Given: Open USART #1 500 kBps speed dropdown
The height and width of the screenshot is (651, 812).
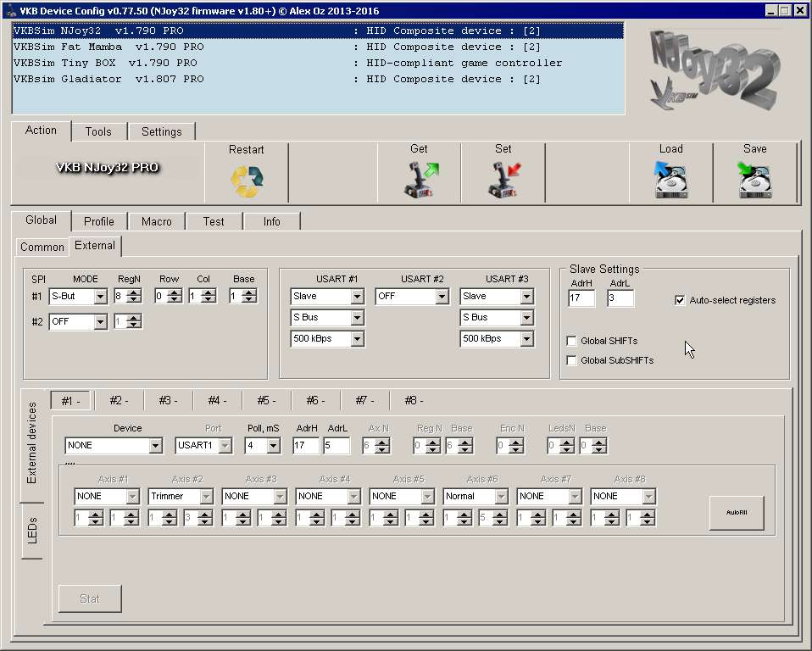Looking at the screenshot, I should click(327, 339).
